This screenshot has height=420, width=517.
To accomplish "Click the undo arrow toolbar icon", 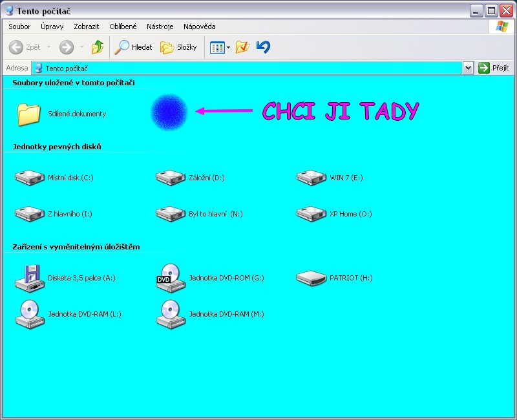I will tap(263, 47).
